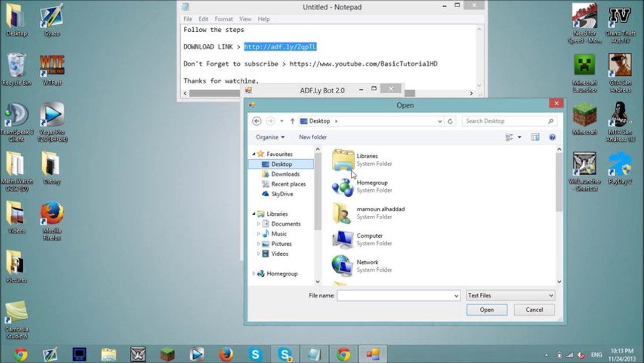
Task: Go up one level with the up arrow
Action: [x=292, y=121]
